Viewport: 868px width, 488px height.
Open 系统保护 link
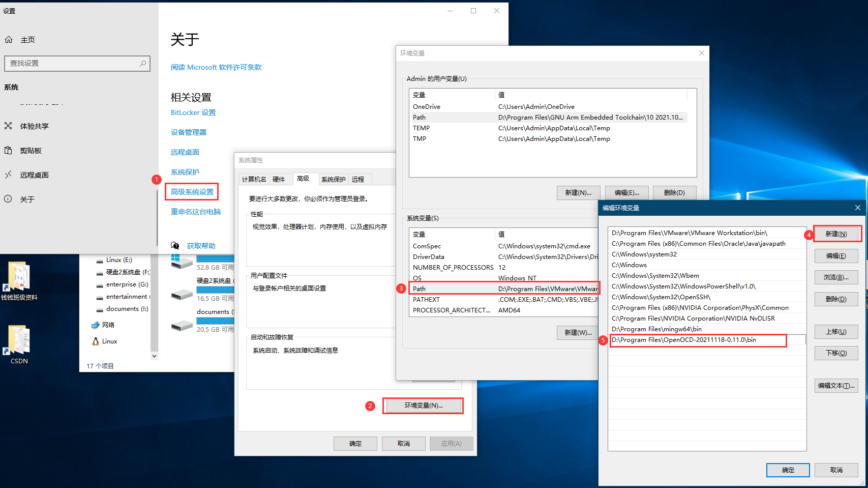point(185,172)
